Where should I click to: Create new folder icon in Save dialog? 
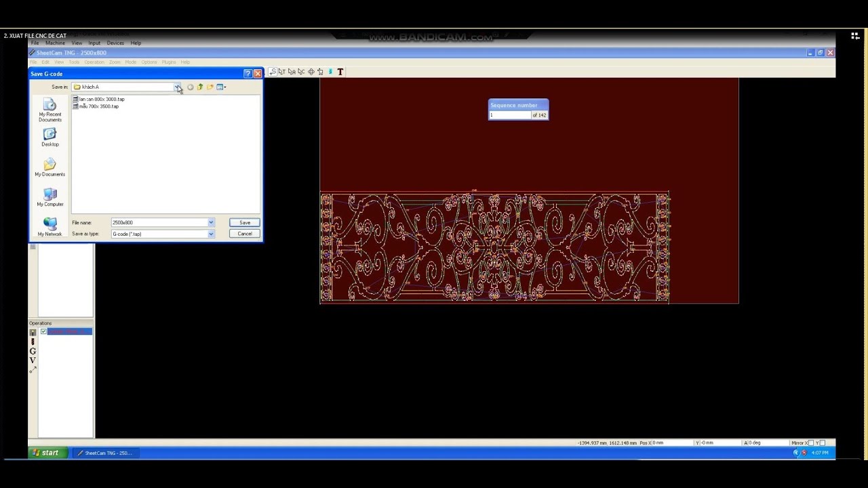[210, 87]
